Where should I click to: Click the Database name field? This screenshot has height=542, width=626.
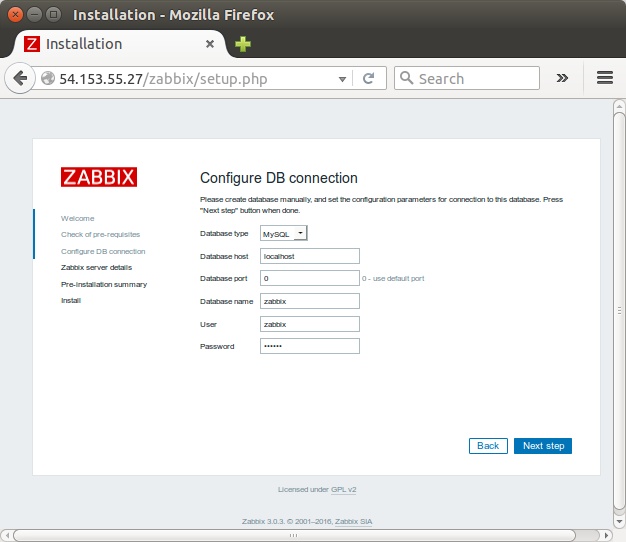(309, 301)
